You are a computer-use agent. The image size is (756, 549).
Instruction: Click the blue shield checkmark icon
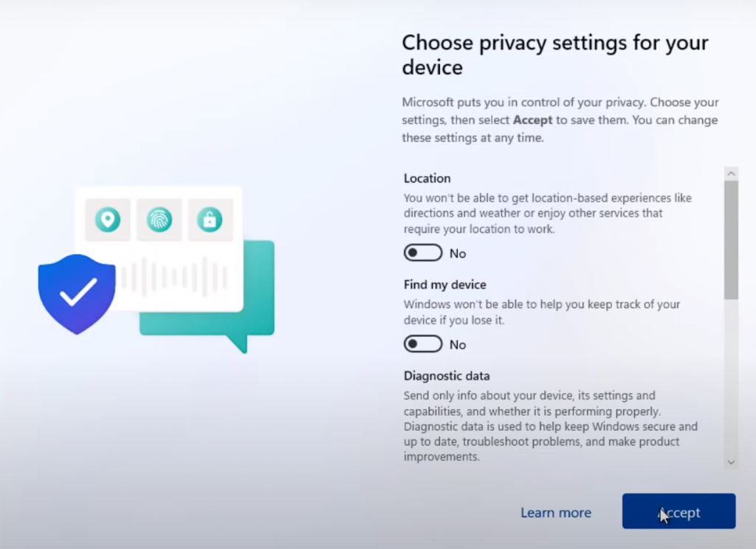pyautogui.click(x=77, y=294)
